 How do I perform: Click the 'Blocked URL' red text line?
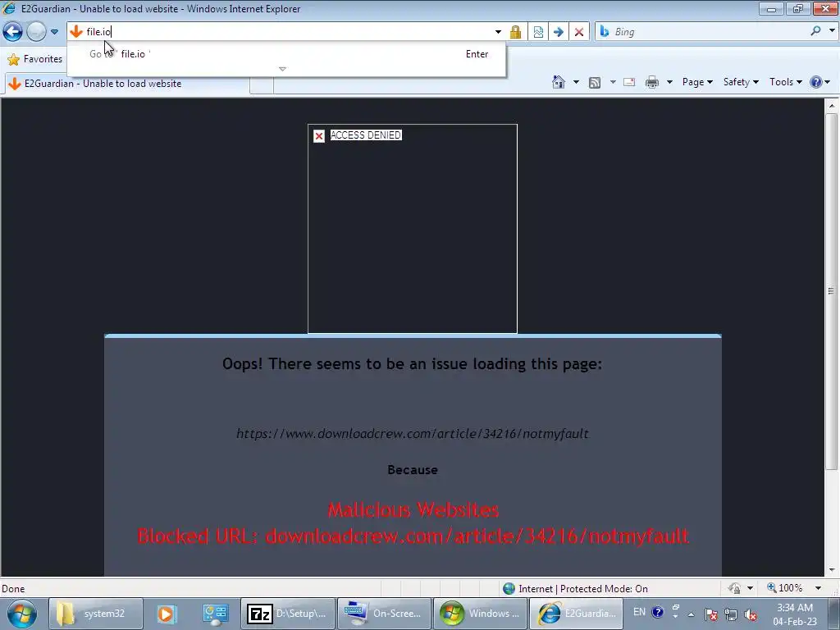click(x=413, y=536)
